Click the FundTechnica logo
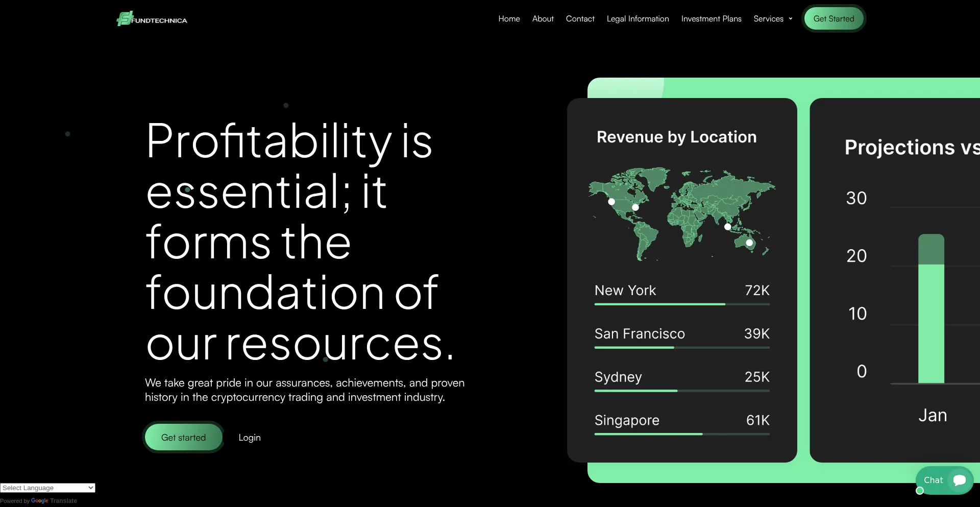This screenshot has width=980, height=507. click(152, 19)
